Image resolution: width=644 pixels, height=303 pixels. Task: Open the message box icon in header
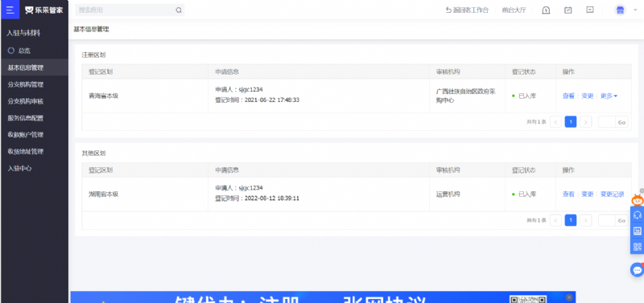point(590,10)
